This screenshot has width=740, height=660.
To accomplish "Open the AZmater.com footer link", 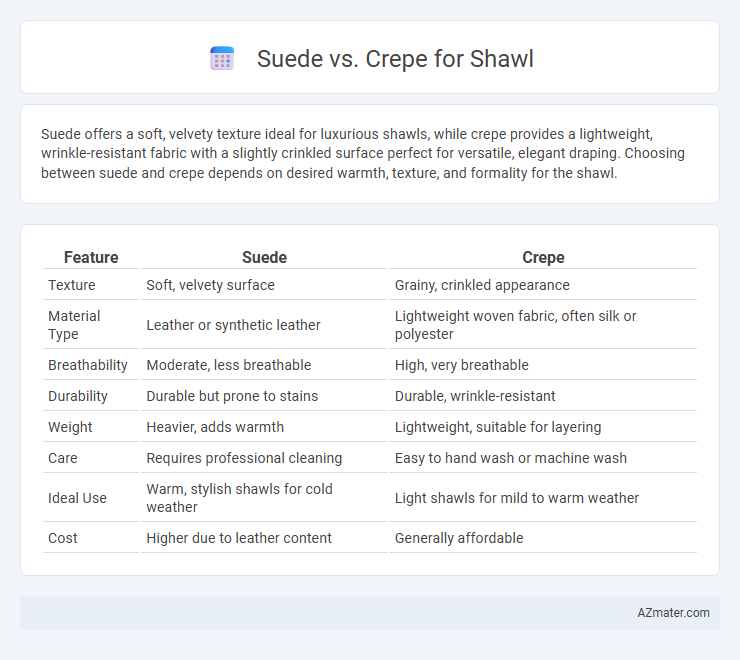I will coord(673,613).
